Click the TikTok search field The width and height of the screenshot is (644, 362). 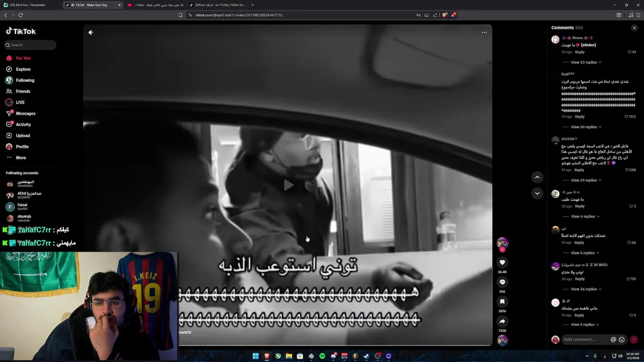30,45
